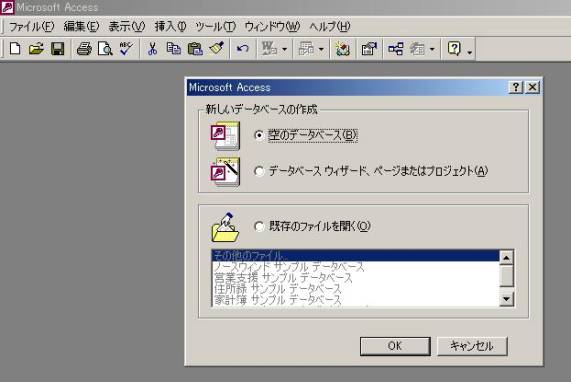Viewport: 571px width, 382px height.
Task: Select 既存のファイルを開く radio button
Action: [x=259, y=226]
